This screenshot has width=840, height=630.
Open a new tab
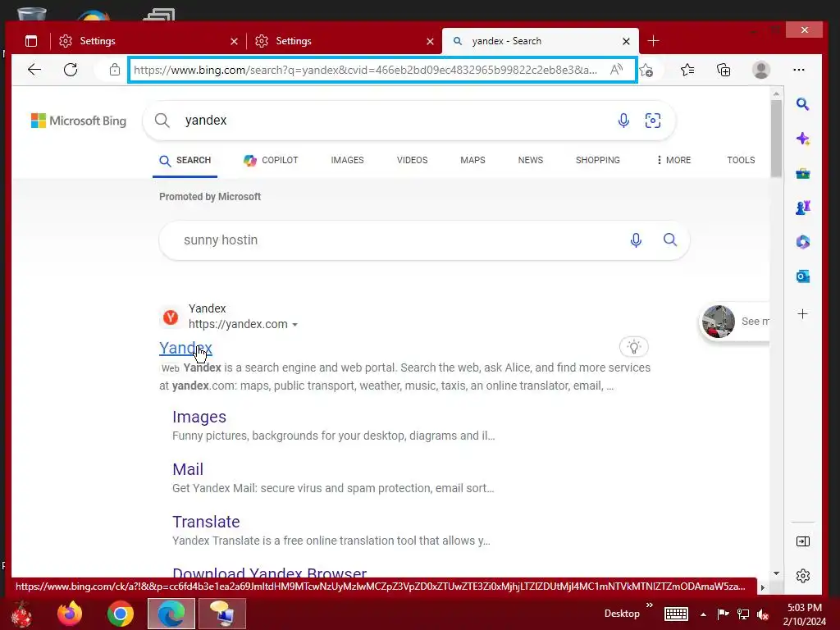[x=653, y=41]
